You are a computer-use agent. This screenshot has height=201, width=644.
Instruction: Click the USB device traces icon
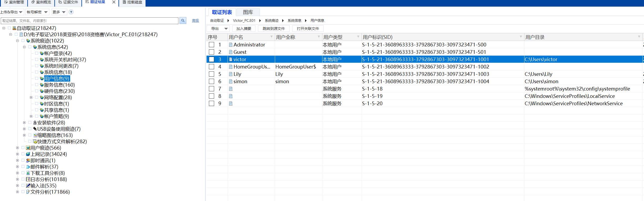click(35, 129)
